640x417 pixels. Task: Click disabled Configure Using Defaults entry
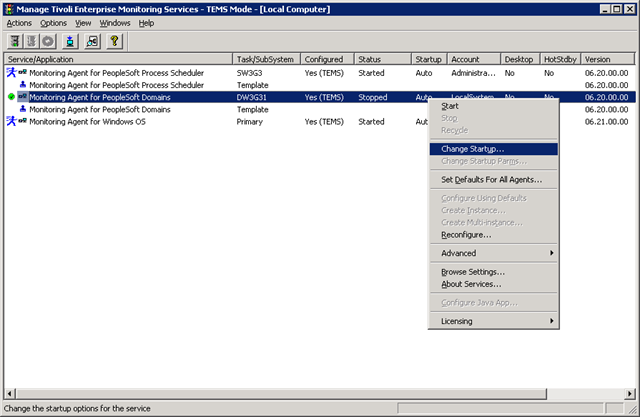click(x=493, y=198)
